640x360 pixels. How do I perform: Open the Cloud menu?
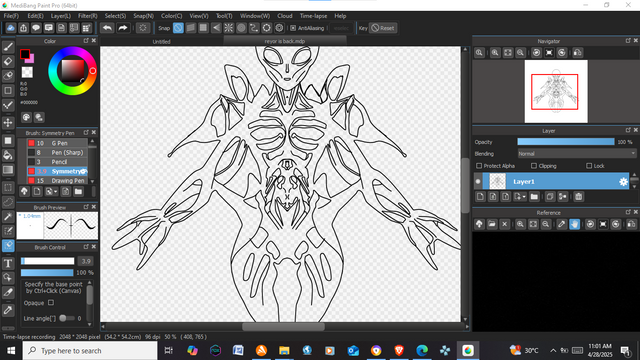(x=285, y=16)
